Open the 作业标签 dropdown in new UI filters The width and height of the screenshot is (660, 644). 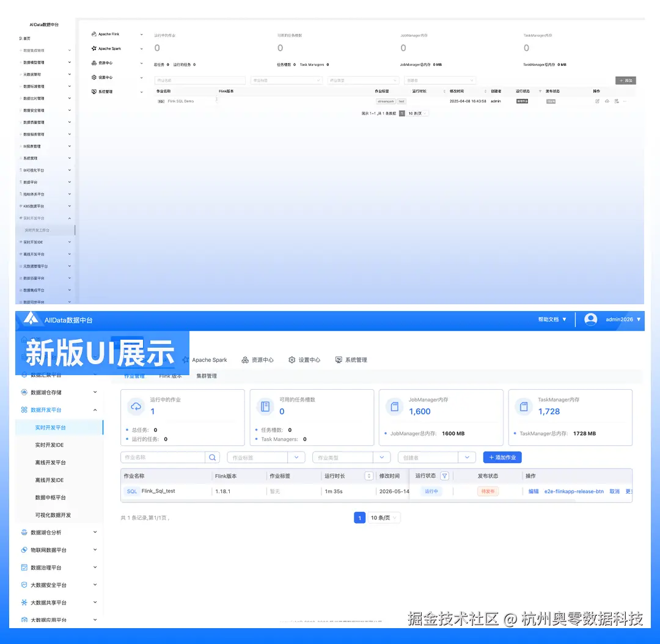[266, 458]
